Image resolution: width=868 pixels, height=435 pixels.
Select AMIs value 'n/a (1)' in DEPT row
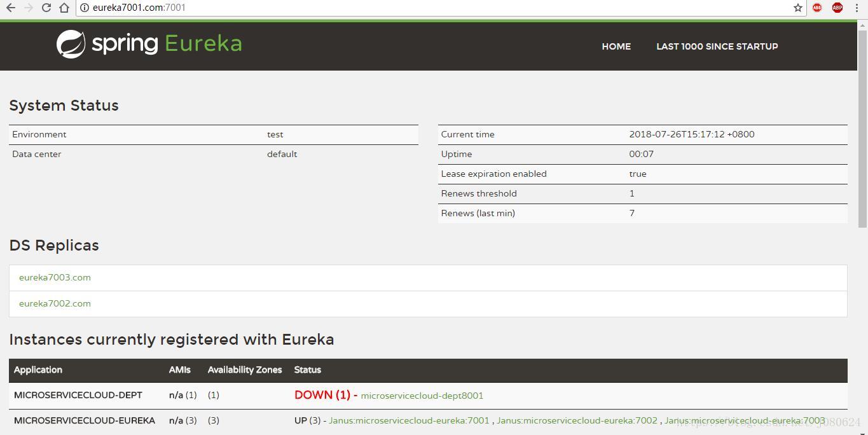pos(183,396)
